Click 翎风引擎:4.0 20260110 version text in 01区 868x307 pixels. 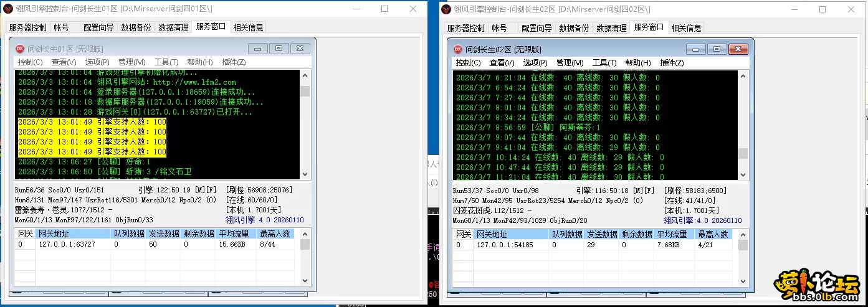coord(265,220)
